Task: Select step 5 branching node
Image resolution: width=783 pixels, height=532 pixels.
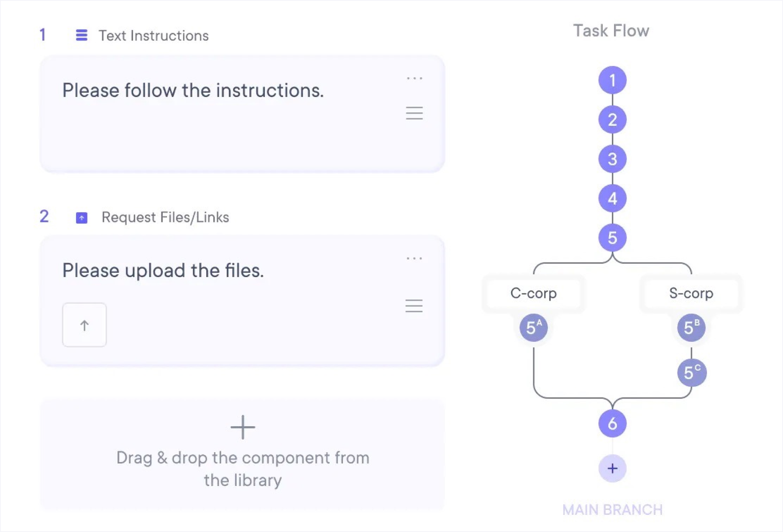Action: pos(612,238)
